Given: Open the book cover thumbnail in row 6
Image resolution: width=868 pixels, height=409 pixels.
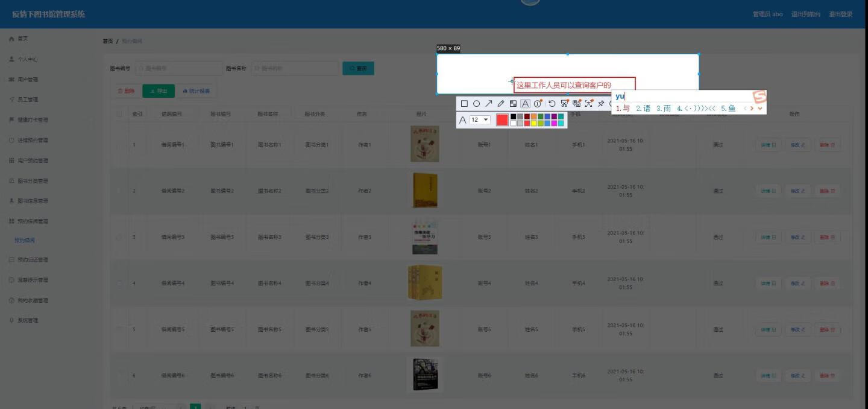Looking at the screenshot, I should [425, 375].
